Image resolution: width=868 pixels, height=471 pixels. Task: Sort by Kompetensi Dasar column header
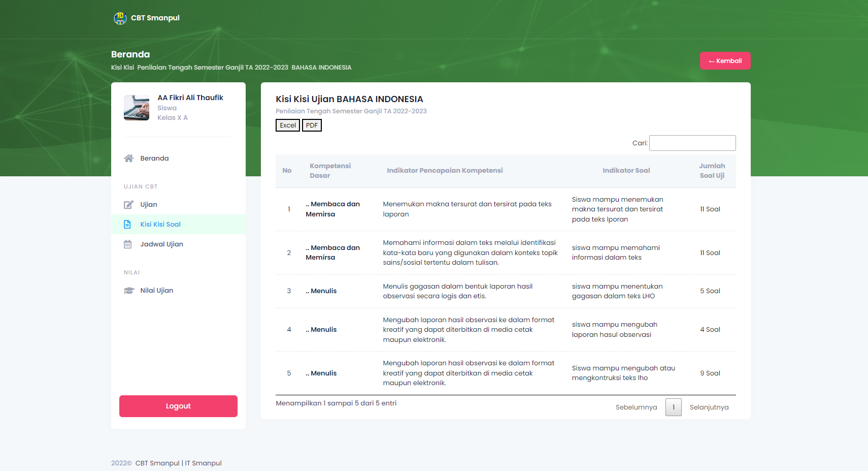pos(330,171)
